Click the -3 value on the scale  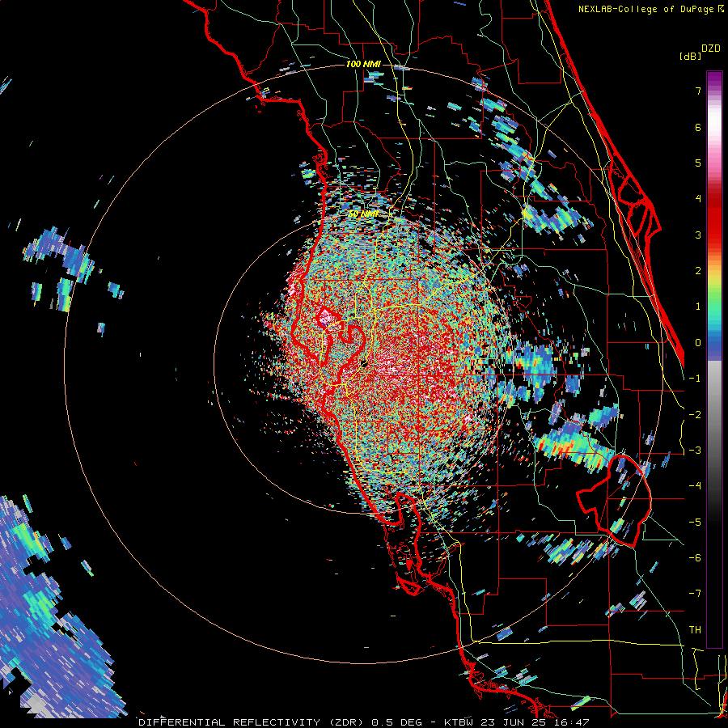click(x=695, y=451)
